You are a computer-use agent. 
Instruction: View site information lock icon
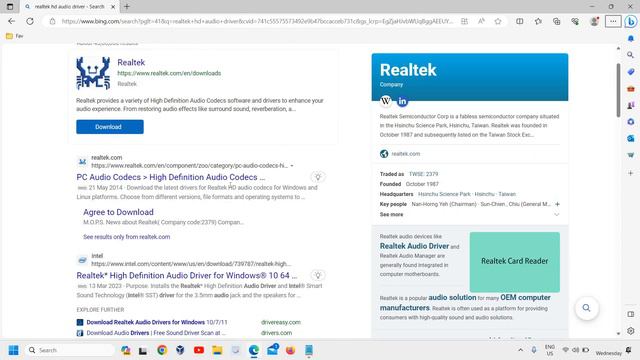pos(52,21)
